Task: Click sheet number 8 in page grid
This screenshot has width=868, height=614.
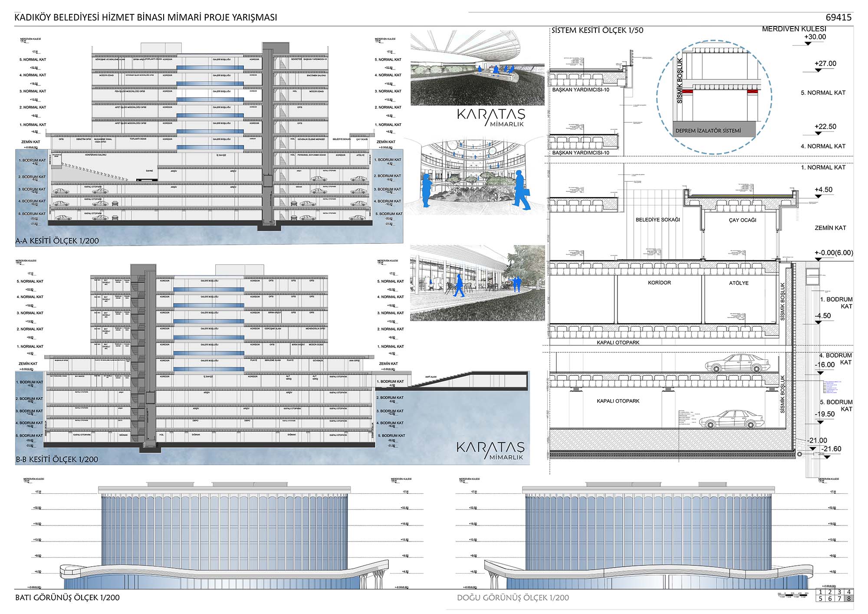Action: 848,599
